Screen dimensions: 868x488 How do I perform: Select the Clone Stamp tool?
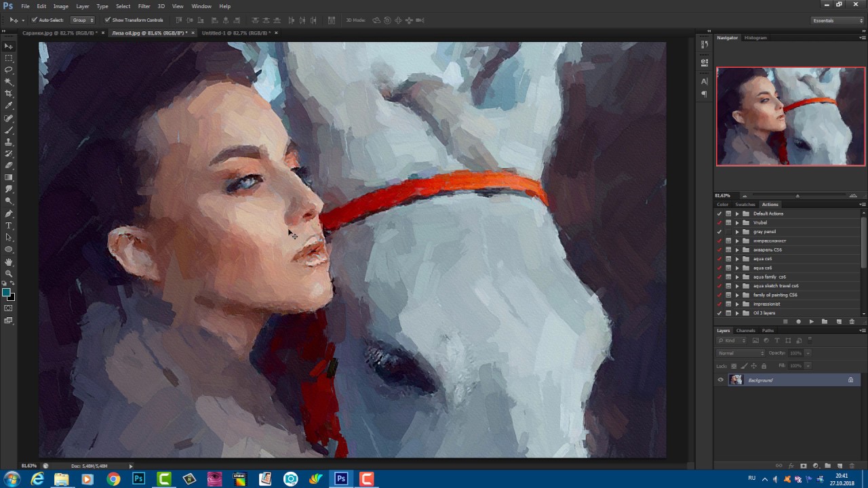[9, 142]
